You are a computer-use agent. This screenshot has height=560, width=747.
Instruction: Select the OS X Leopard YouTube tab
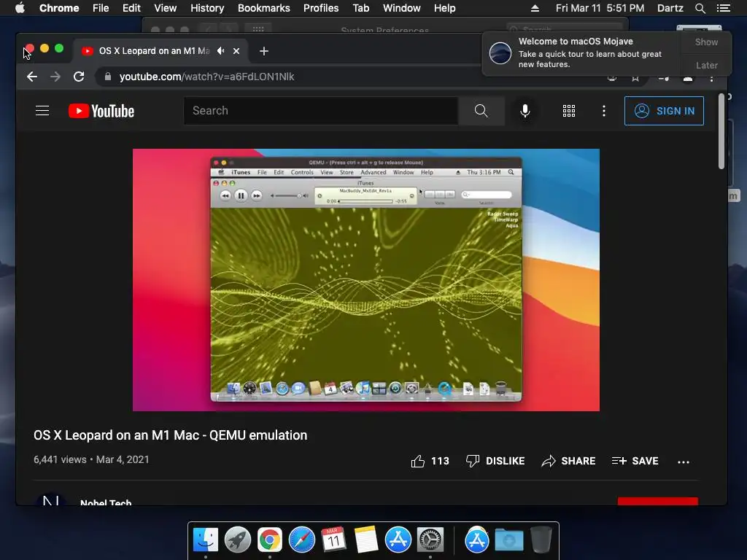pyautogui.click(x=154, y=51)
